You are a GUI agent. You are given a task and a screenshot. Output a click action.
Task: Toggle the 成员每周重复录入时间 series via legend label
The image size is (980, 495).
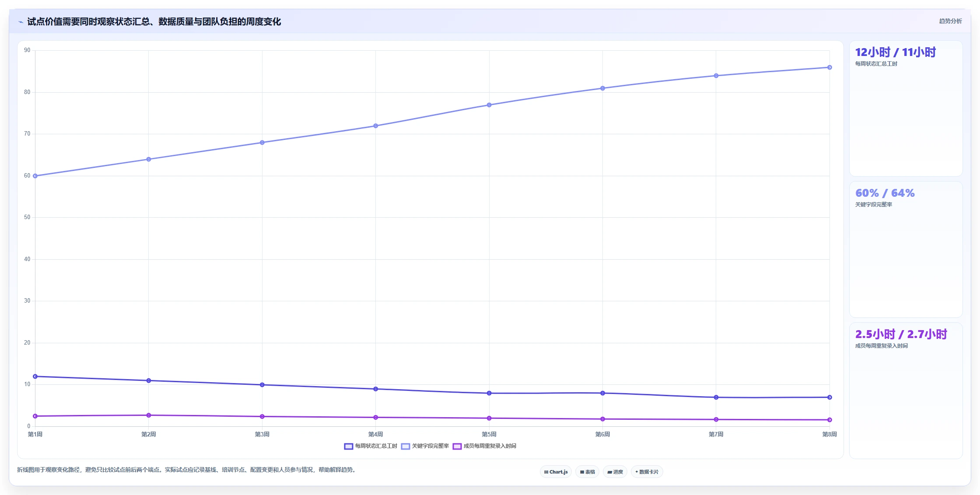point(490,446)
